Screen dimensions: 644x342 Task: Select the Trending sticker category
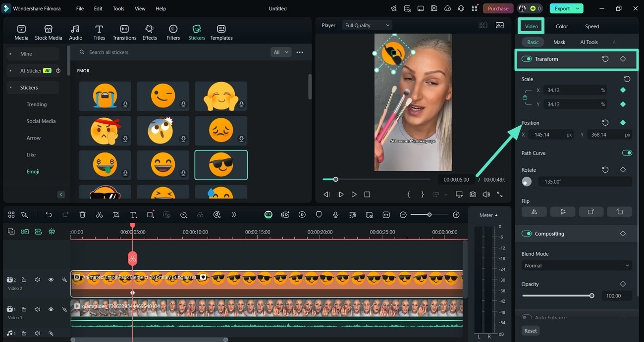(x=37, y=104)
